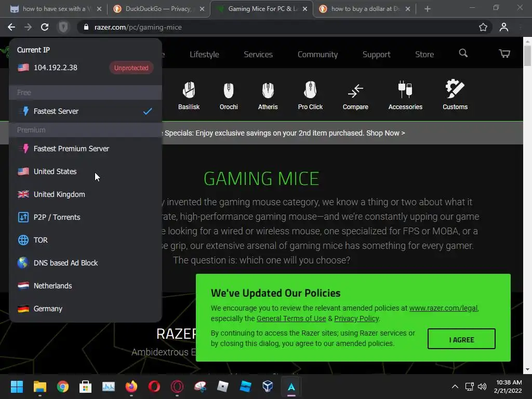532x399 pixels.
Task: Open the Support menu on Razer site
Action: (x=376, y=54)
